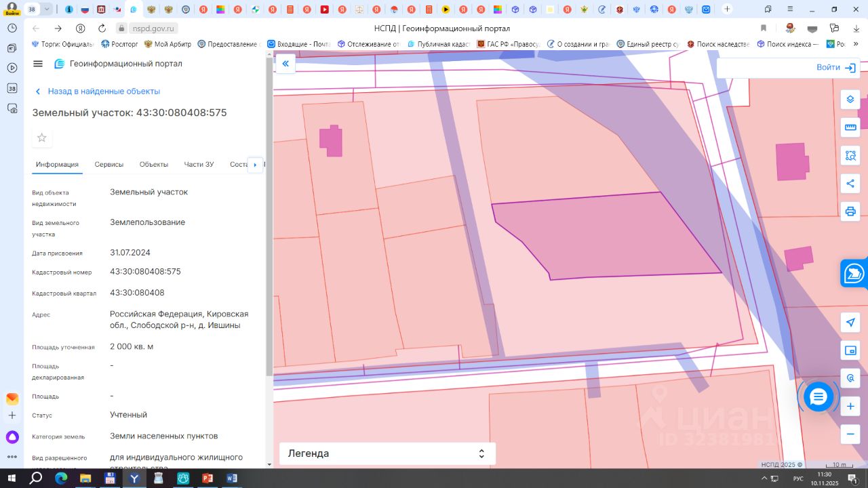Collapse the left information panel
Viewport: 868px width, 488px height.
click(285, 64)
